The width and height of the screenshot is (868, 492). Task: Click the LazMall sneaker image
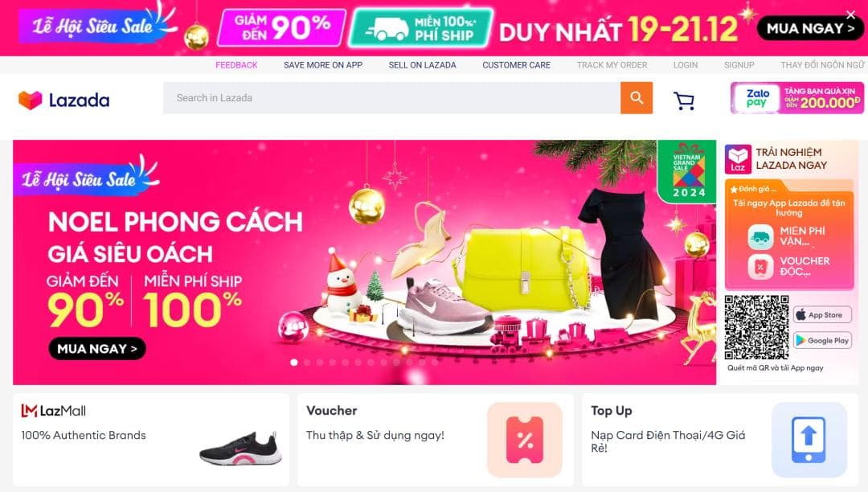click(x=240, y=449)
